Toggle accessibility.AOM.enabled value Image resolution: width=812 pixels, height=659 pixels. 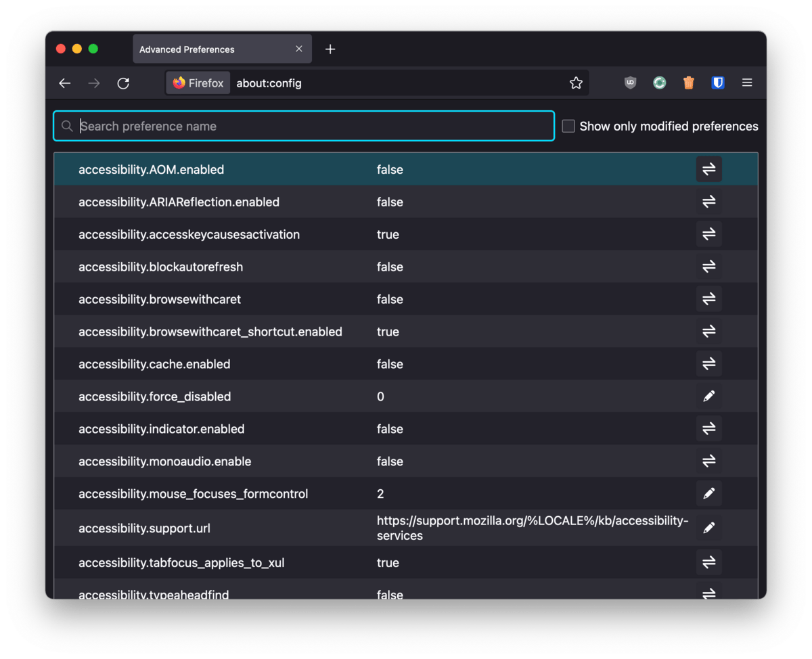click(x=708, y=170)
